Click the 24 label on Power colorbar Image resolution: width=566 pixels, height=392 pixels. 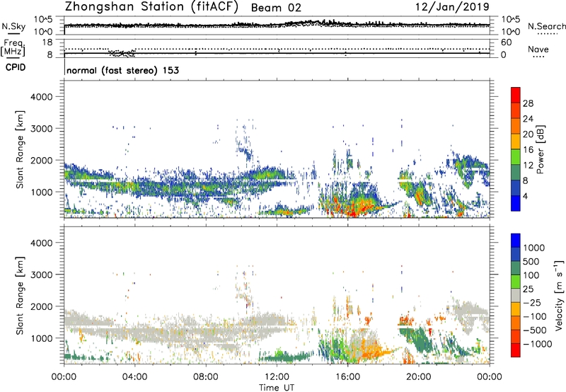pos(528,119)
